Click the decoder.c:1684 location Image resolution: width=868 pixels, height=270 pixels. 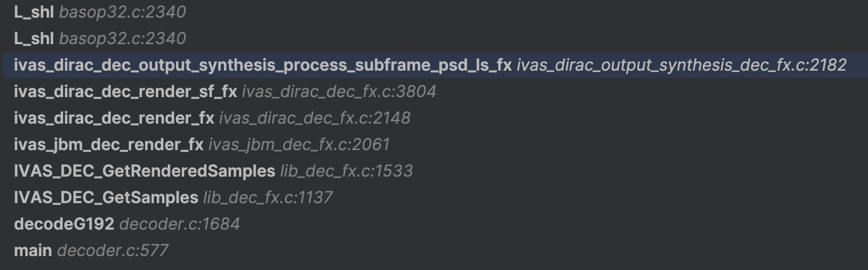[x=179, y=224]
